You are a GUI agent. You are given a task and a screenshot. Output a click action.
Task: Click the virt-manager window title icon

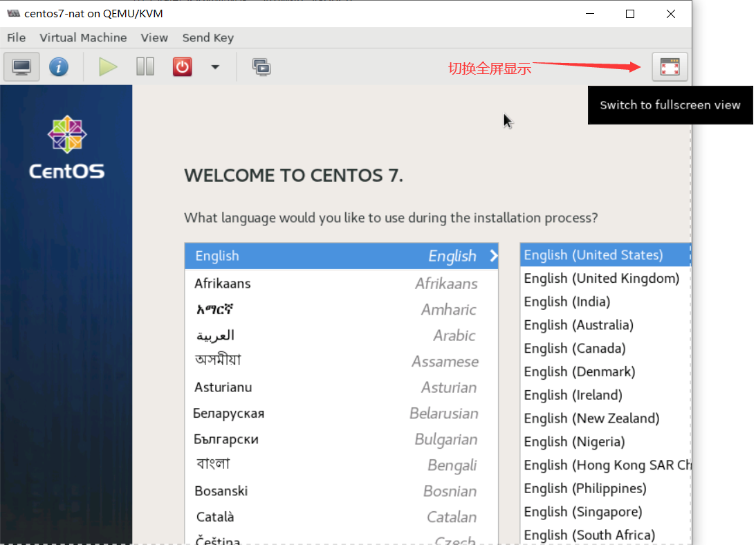[x=14, y=14]
